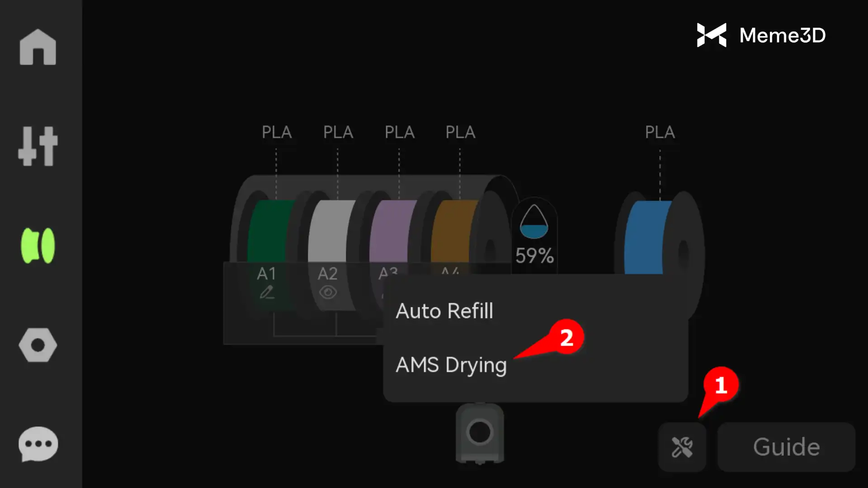This screenshot has width=868, height=488.
Task: Toggle the eye icon under A2
Action: 328,292
